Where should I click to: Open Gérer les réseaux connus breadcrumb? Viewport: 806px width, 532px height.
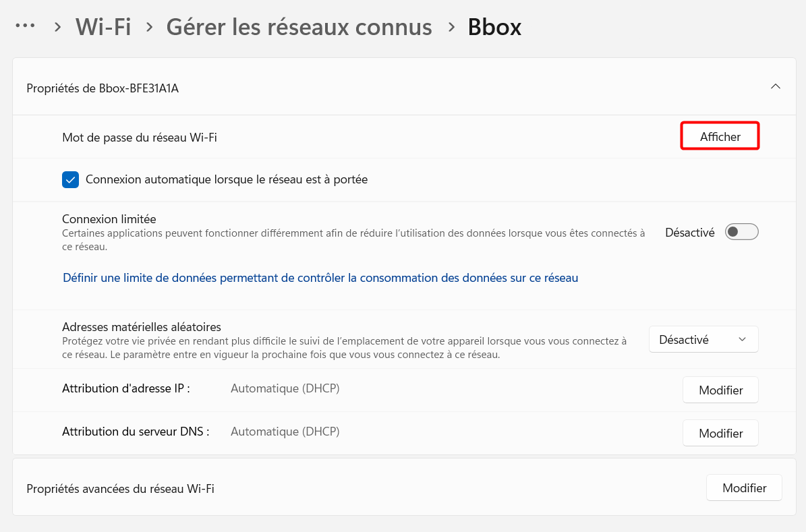point(299,27)
